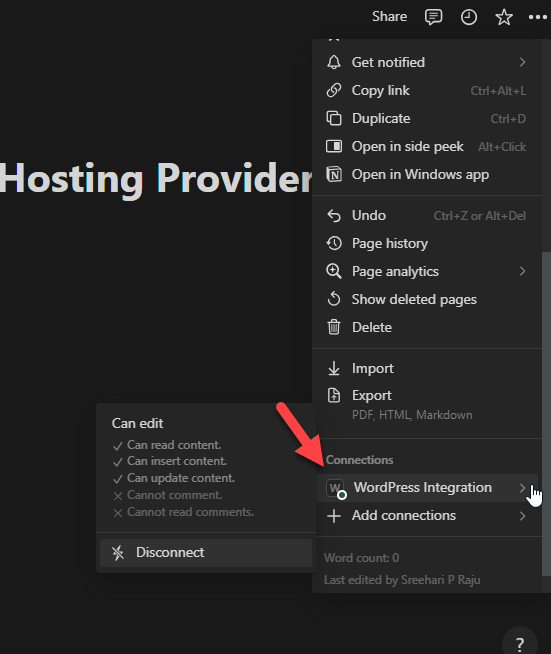
Task: Expand the Add connections submenu
Action: 427,516
